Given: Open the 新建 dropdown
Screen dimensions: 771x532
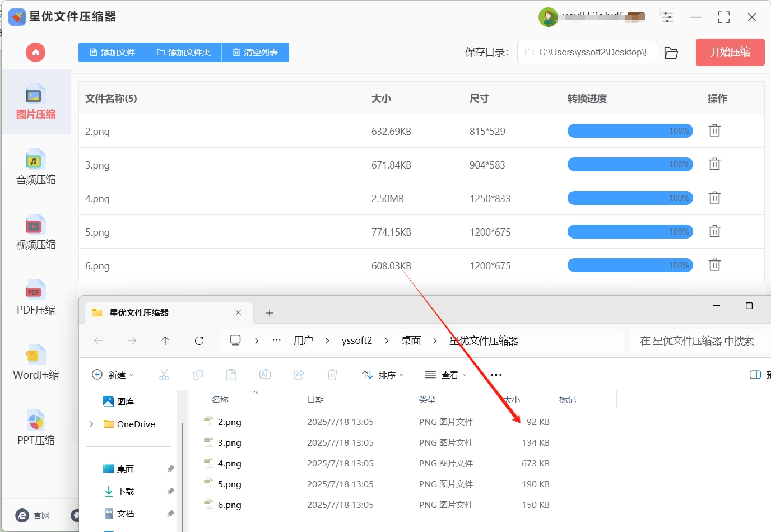Looking at the screenshot, I should pyautogui.click(x=113, y=375).
